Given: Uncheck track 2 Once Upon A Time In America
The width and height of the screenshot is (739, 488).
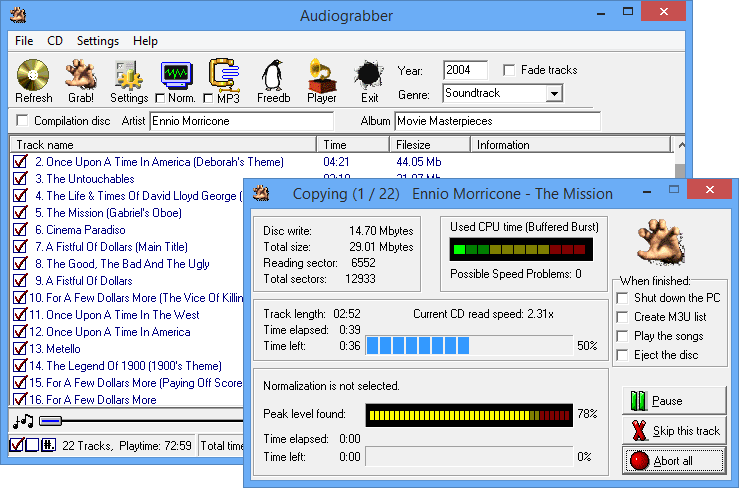Looking at the screenshot, I should (20, 162).
